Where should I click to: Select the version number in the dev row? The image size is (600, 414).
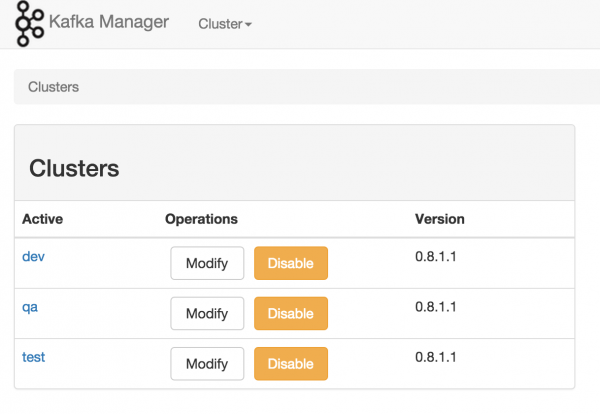coord(436,257)
